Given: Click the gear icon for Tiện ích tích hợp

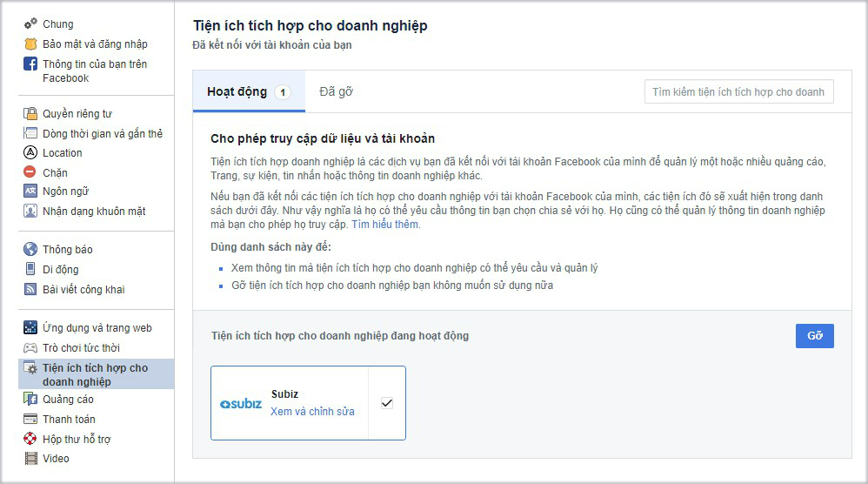Looking at the screenshot, I should coord(30,367).
